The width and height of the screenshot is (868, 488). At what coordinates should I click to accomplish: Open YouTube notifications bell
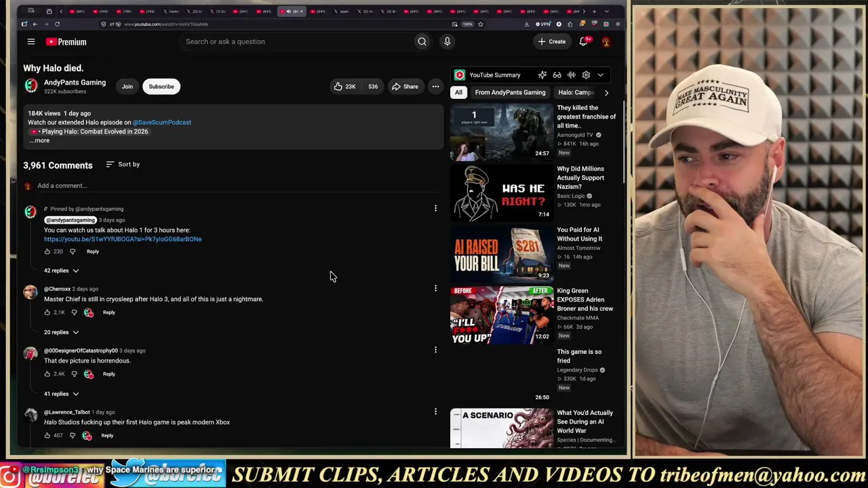click(583, 42)
